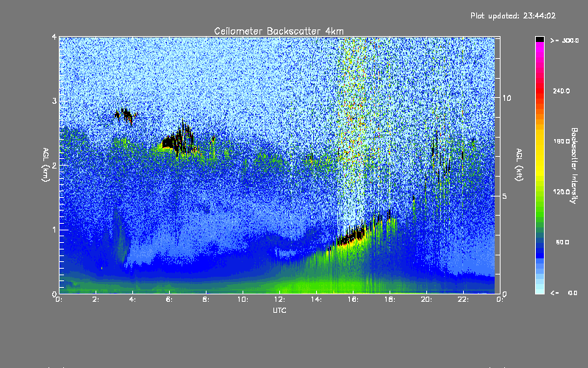
Task: Pick the dark blue band of the colorbar
Action: coord(539,252)
